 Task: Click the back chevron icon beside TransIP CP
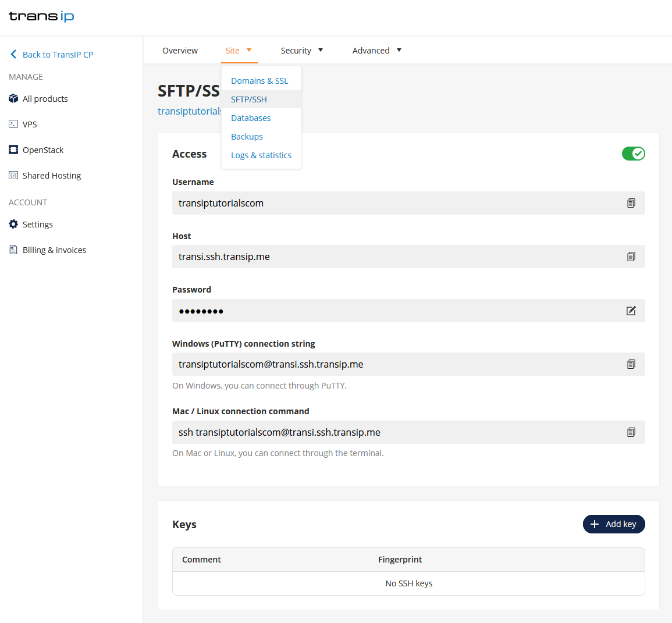[x=13, y=54]
